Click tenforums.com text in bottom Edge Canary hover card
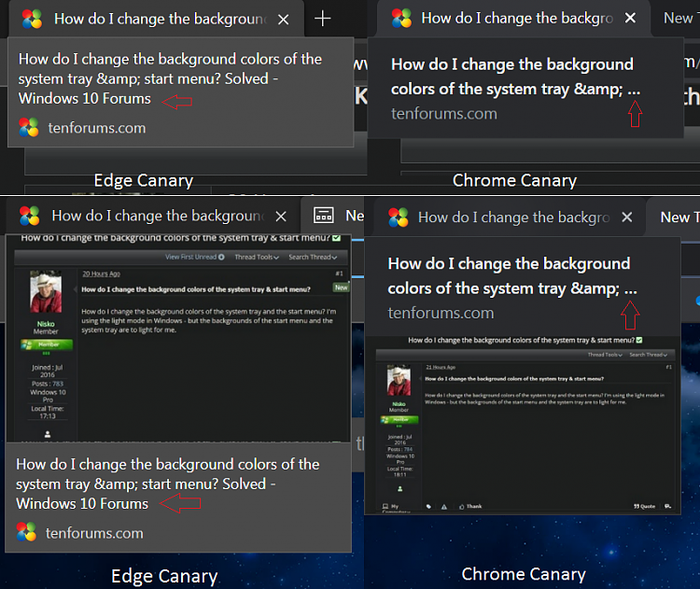Image resolution: width=700 pixels, height=589 pixels. coord(94,533)
